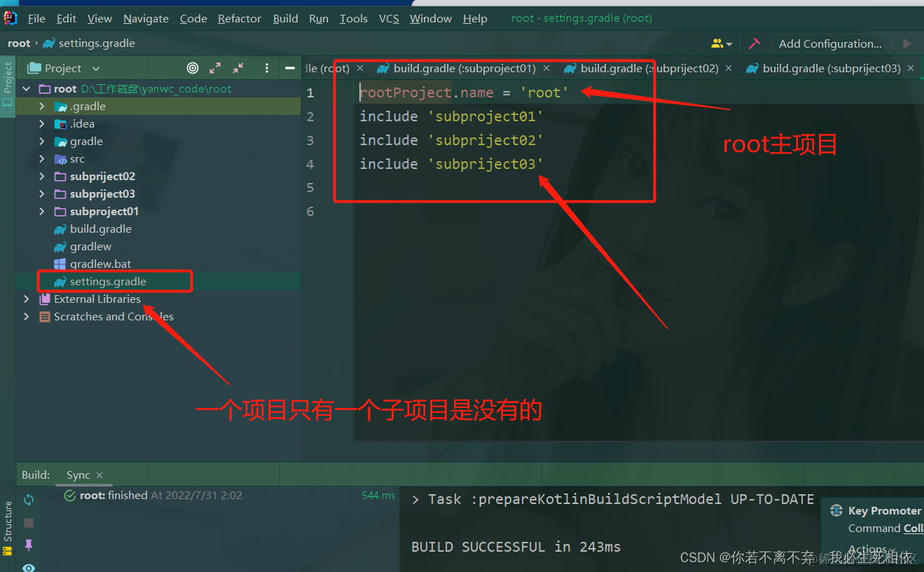Open the Tools menu
Viewport: 924px width, 572px height.
(354, 19)
